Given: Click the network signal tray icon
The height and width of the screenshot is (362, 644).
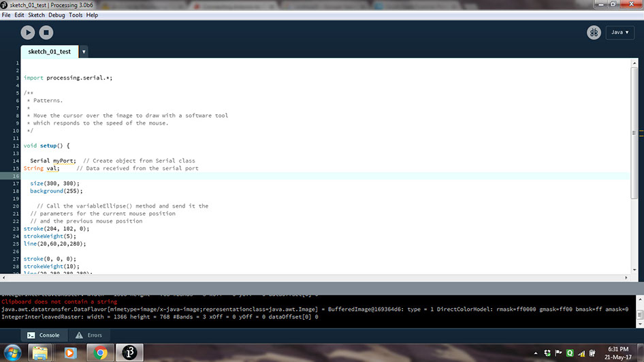Looking at the screenshot, I should 581,353.
